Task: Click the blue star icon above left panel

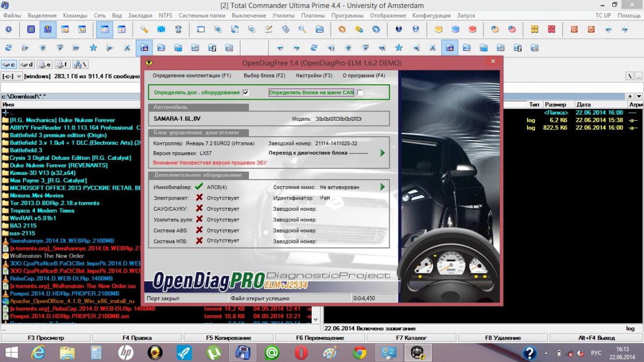Action: (x=93, y=48)
